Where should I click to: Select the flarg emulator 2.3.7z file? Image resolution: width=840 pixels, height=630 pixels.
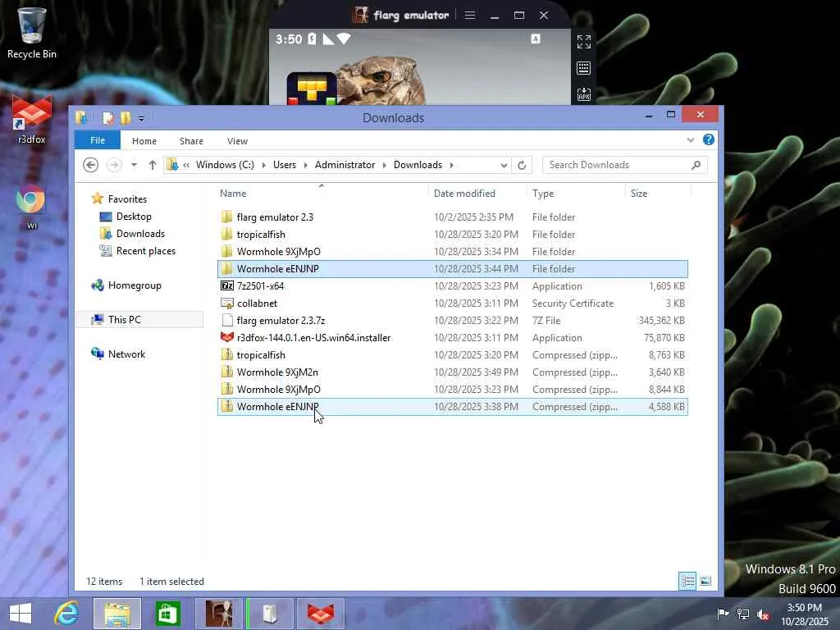click(453, 321)
